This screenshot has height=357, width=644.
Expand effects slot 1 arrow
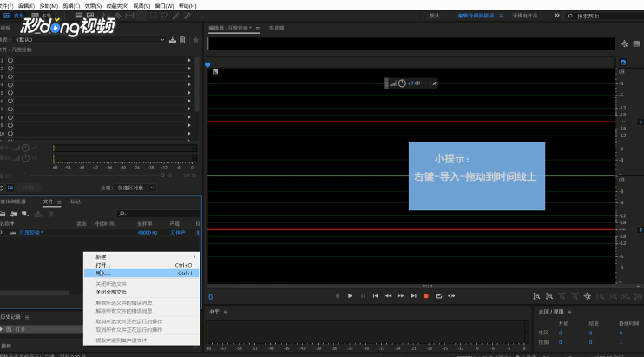(189, 60)
